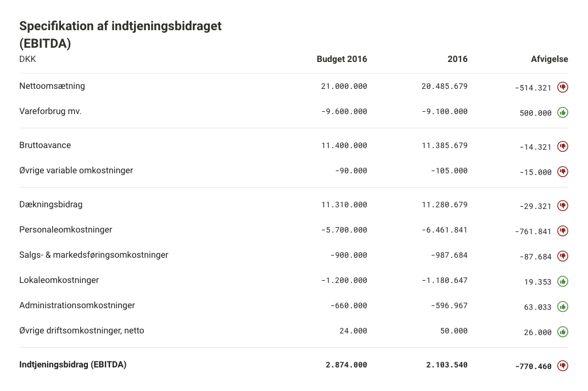Click budget value 11.400.000
This screenshot has height=391, width=588.
pos(344,145)
